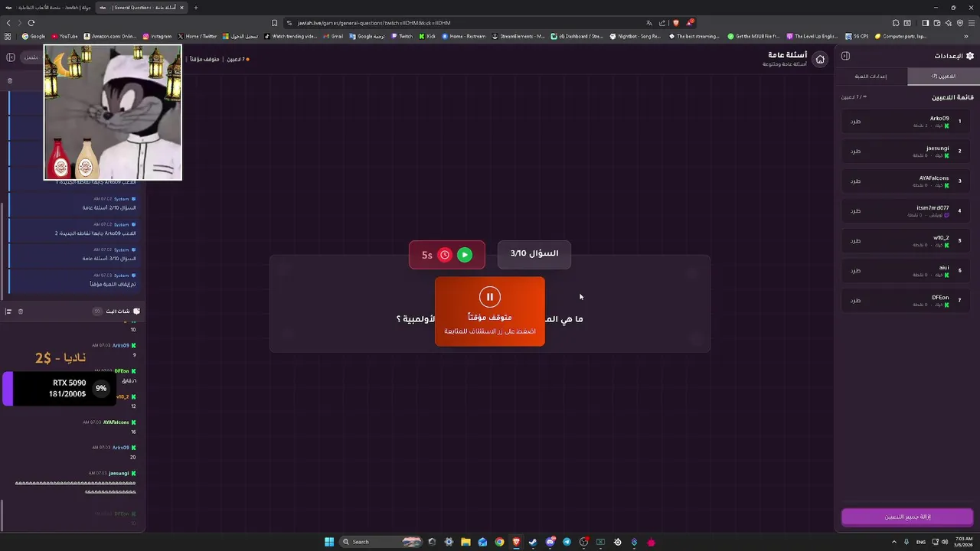Click the bookmark icon left of address bar
The height and width of the screenshot is (551, 980).
tap(274, 23)
